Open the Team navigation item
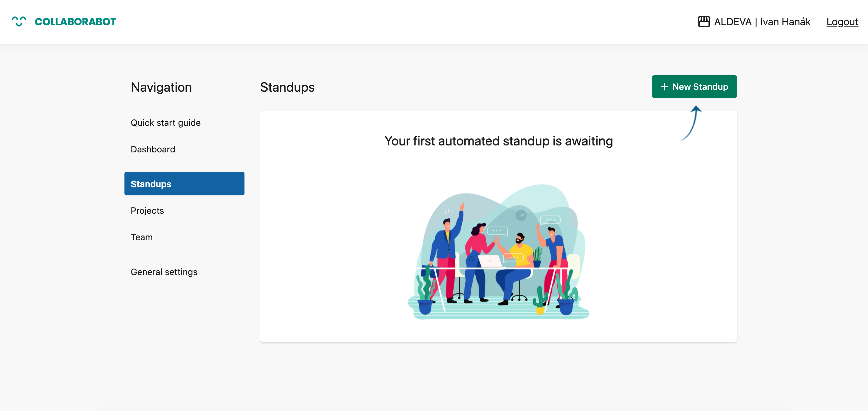868x411 pixels. coord(142,237)
